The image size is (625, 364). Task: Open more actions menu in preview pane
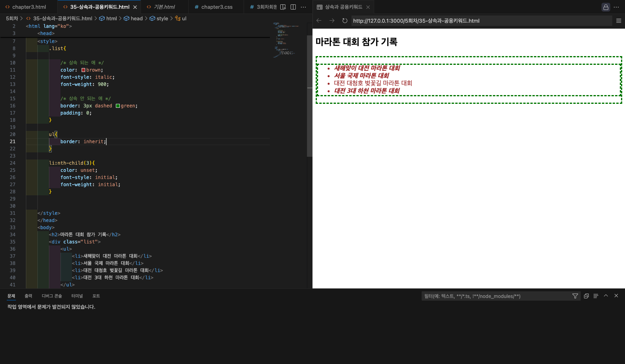(616, 7)
